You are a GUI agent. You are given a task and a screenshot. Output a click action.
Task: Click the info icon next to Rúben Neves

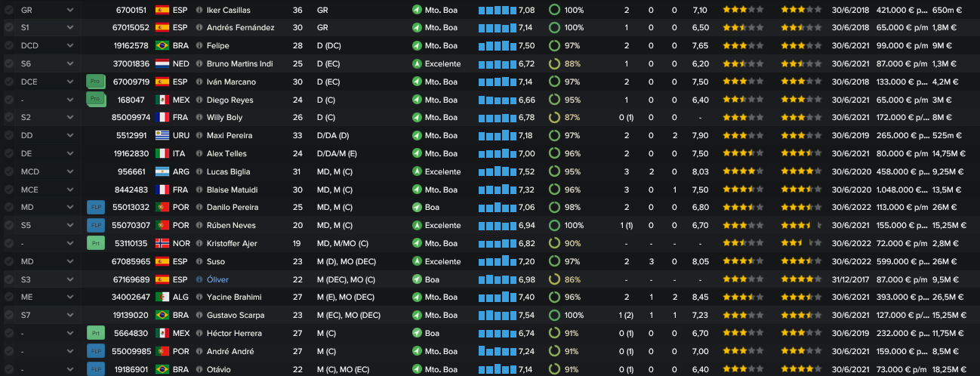[199, 225]
